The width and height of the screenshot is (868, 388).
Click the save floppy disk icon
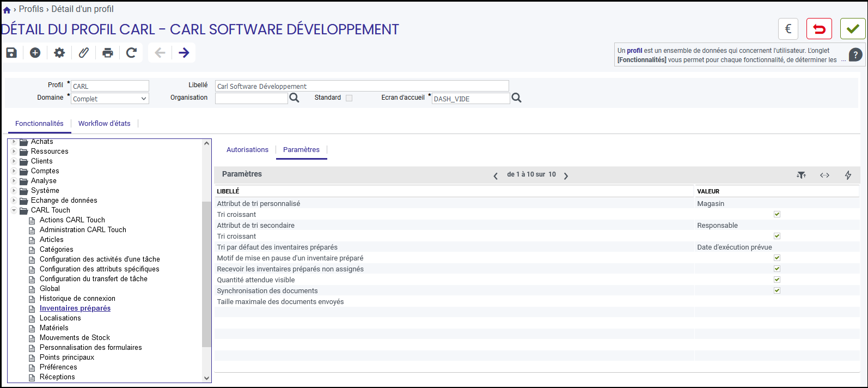tap(11, 52)
